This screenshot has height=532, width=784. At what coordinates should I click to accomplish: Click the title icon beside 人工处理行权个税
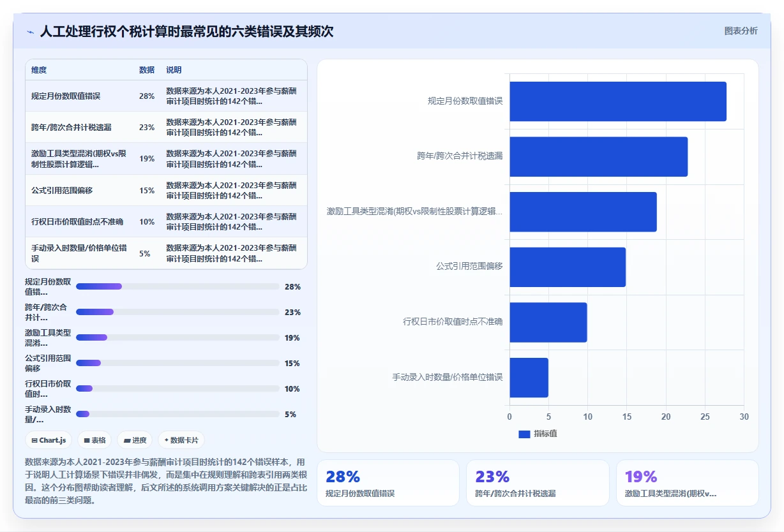30,32
